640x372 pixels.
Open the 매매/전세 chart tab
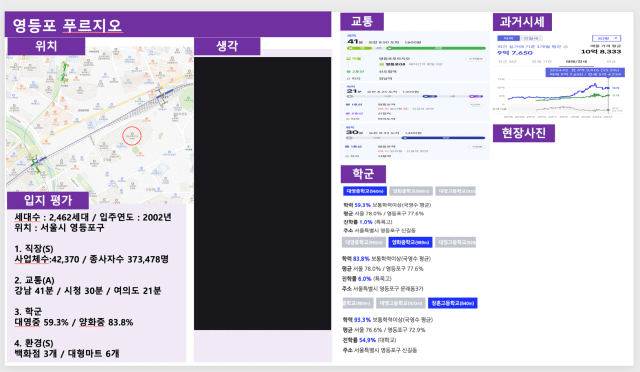[x=576, y=62]
